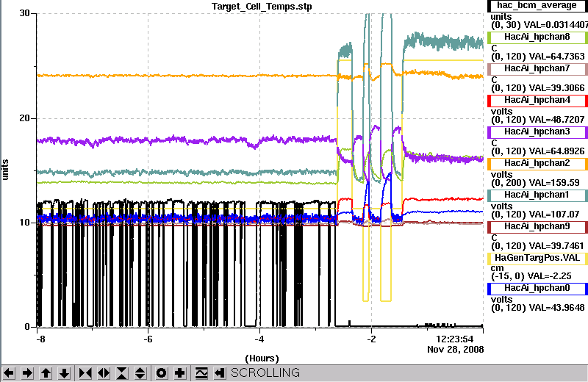588x382 pixels.
Task: Click the 12:23:54 timestamp on time axis
Action: pos(455,339)
